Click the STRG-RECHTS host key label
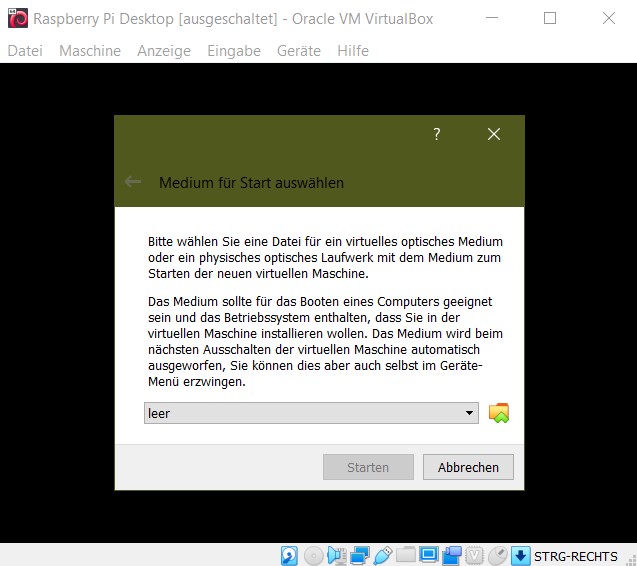Viewport: 637px width, 566px height. click(575, 556)
